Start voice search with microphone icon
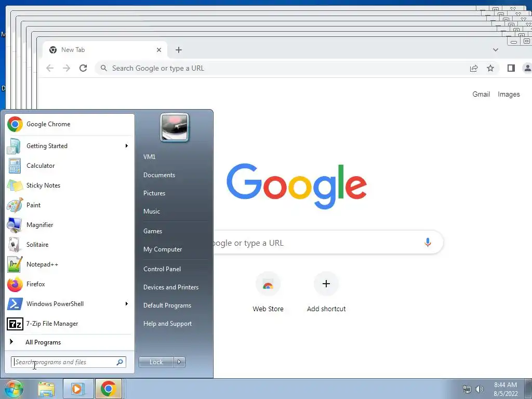532x399 pixels. click(428, 243)
